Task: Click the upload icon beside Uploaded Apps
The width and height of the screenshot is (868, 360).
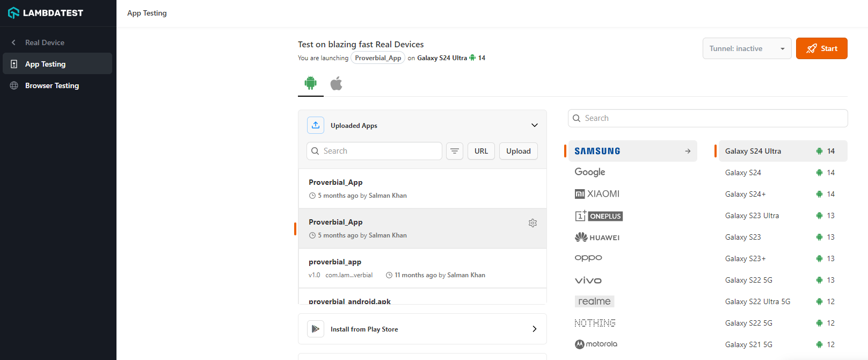Action: click(316, 125)
